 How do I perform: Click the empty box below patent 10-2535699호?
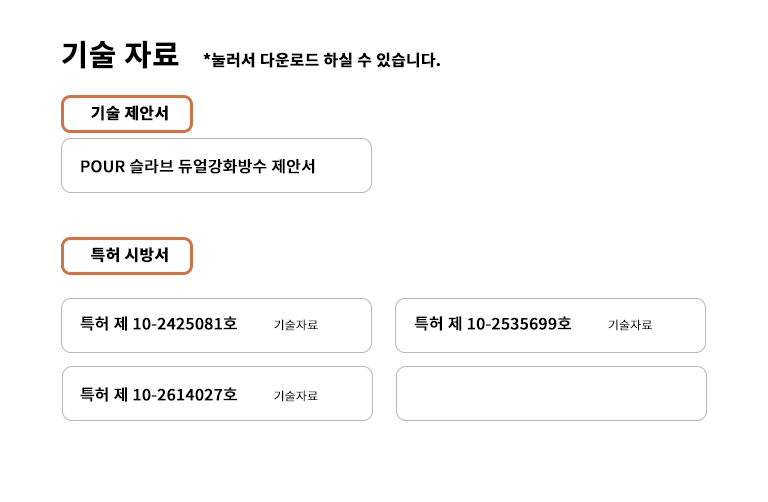pos(551,394)
